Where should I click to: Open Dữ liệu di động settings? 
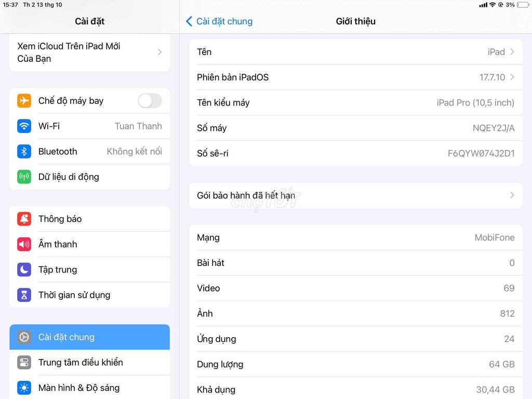(x=90, y=177)
